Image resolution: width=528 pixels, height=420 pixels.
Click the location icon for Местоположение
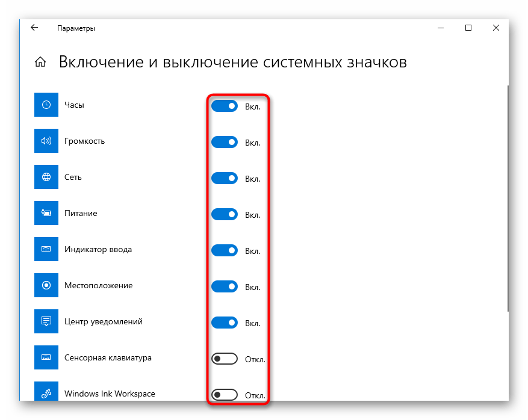tap(46, 285)
